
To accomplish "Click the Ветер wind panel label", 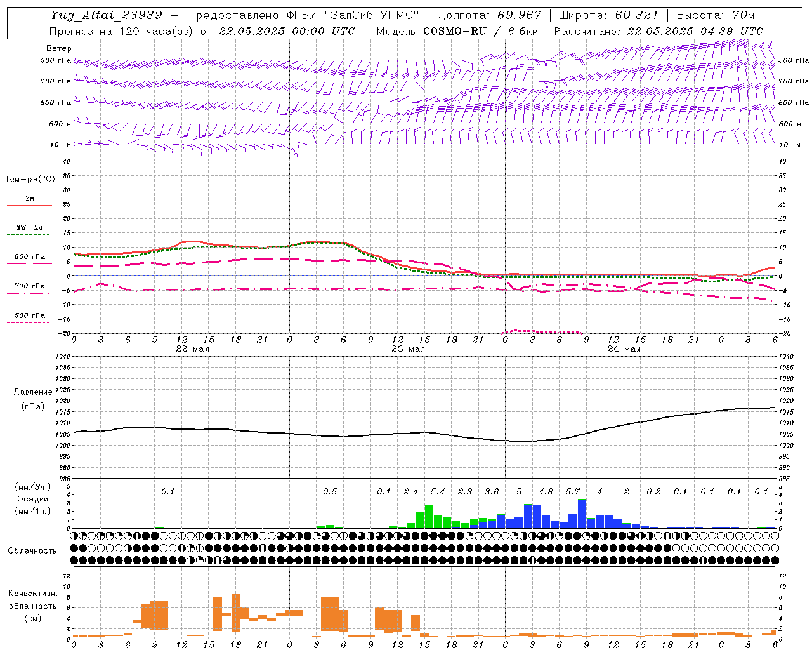I will (x=58, y=48).
